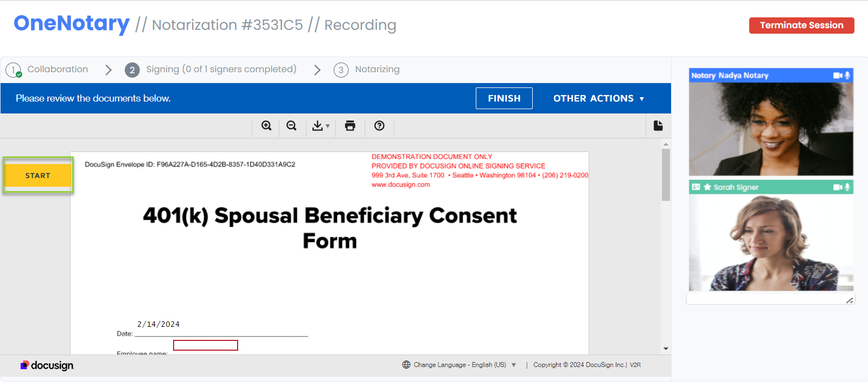Viewport: 868px width, 386px height.
Task: Click the star icon beside Sarah Signer
Action: tap(707, 187)
